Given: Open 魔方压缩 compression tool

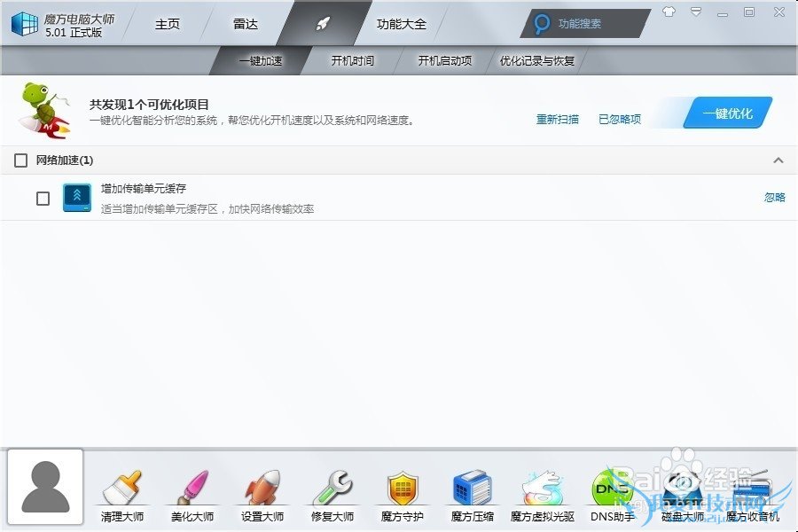Looking at the screenshot, I should (x=473, y=496).
